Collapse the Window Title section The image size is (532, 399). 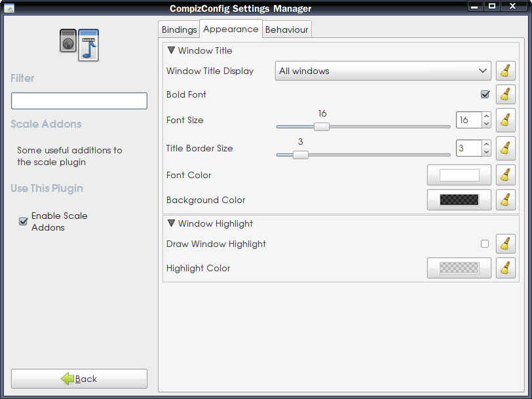tap(172, 50)
